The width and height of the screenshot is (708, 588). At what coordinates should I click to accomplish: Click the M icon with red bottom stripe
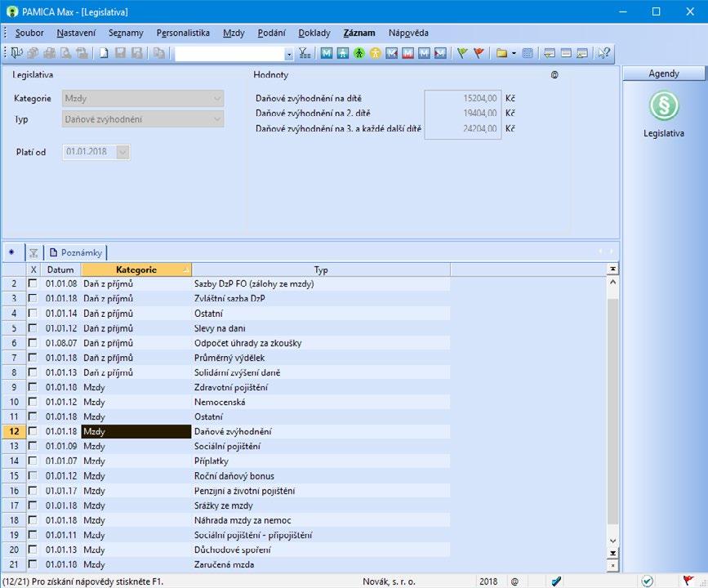(407, 53)
